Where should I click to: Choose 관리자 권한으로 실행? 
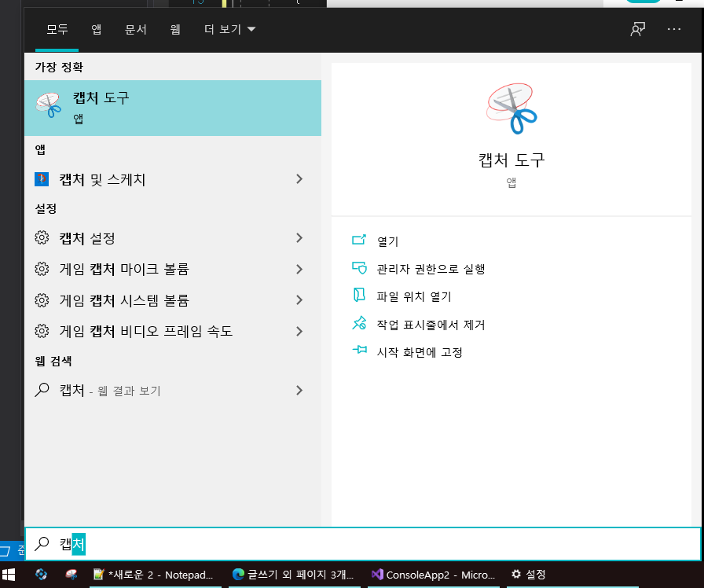click(431, 269)
